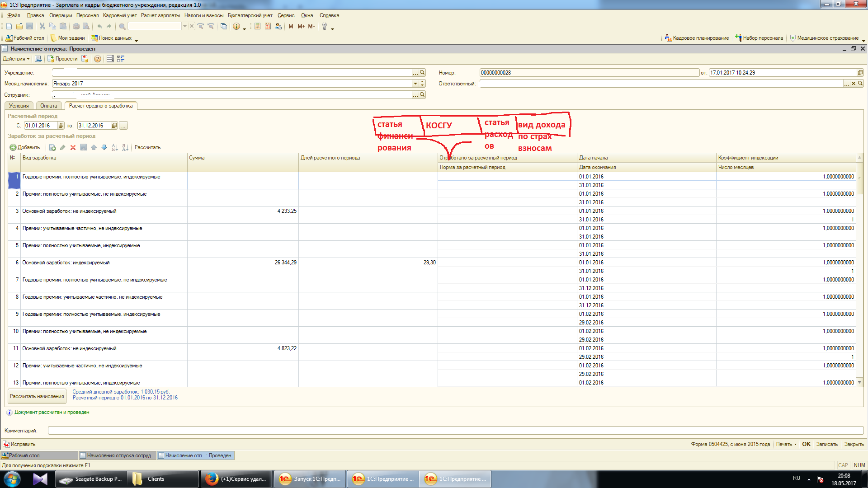
Task: Open the calendar toolbar icon
Action: click(x=268, y=26)
